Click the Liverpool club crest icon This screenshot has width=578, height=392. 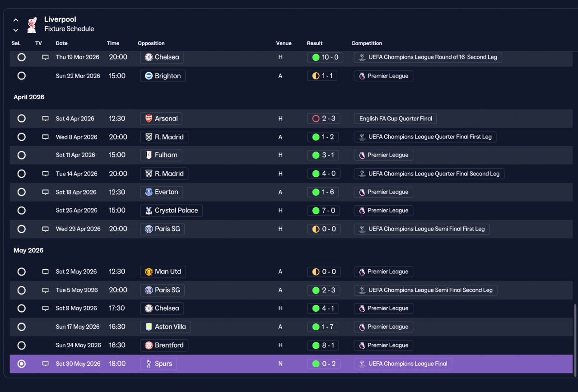pos(32,24)
